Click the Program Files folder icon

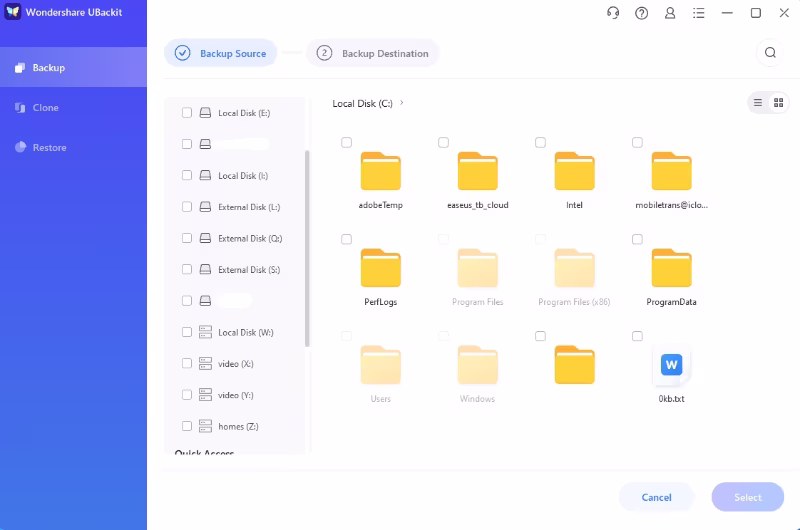pos(478,268)
